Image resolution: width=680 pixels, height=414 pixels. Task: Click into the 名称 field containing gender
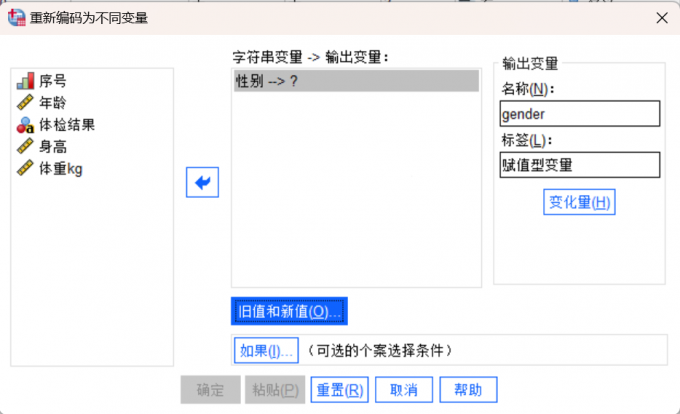tap(580, 114)
